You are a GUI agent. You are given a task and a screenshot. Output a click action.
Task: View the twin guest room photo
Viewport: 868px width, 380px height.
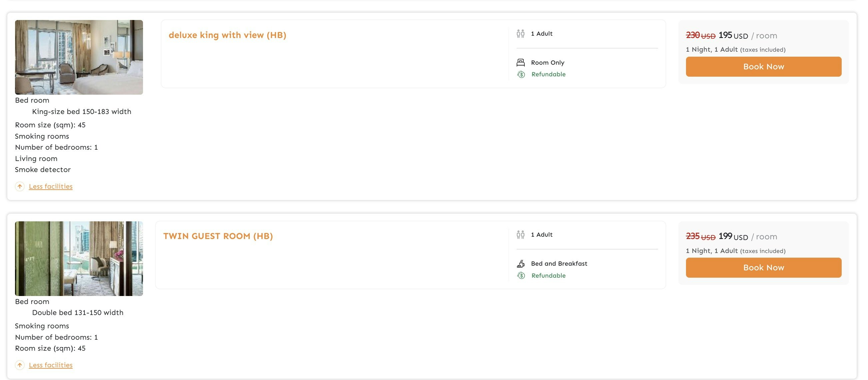tap(79, 259)
